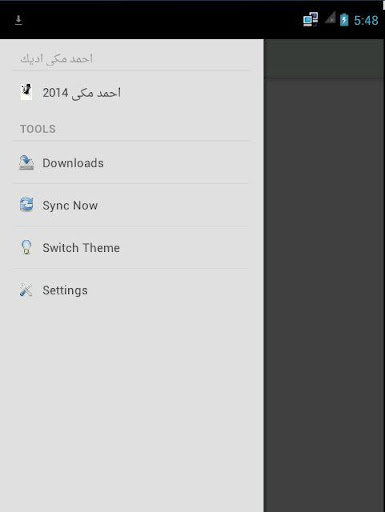Click the blue Sync Now arrows icon

[x=26, y=205]
